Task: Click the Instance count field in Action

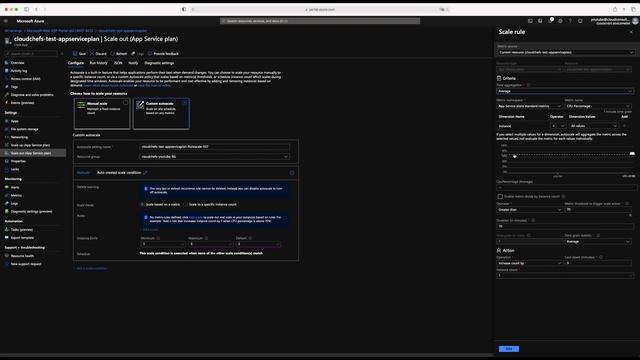Action: [565, 276]
